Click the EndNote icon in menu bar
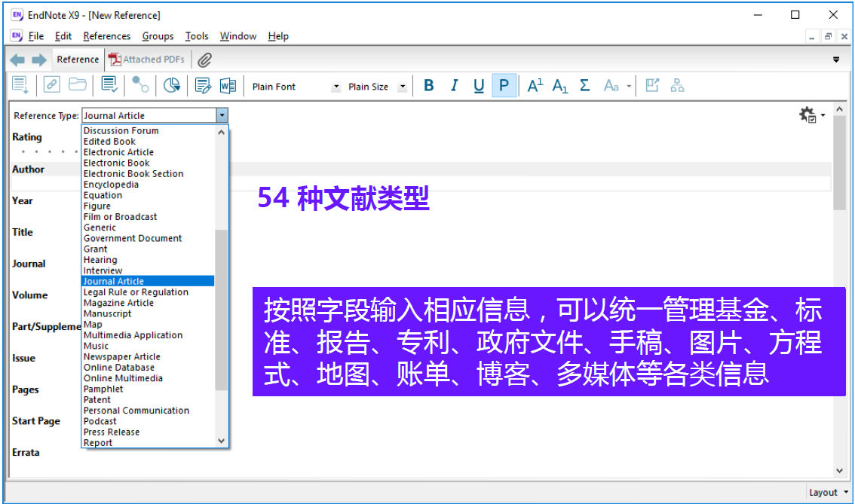Image resolution: width=855 pixels, height=504 pixels. 17,36
